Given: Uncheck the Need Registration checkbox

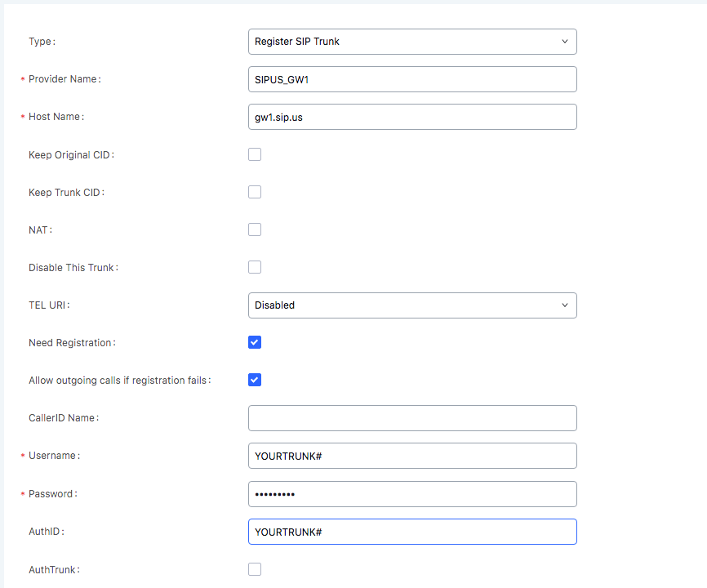Looking at the screenshot, I should 255,342.
